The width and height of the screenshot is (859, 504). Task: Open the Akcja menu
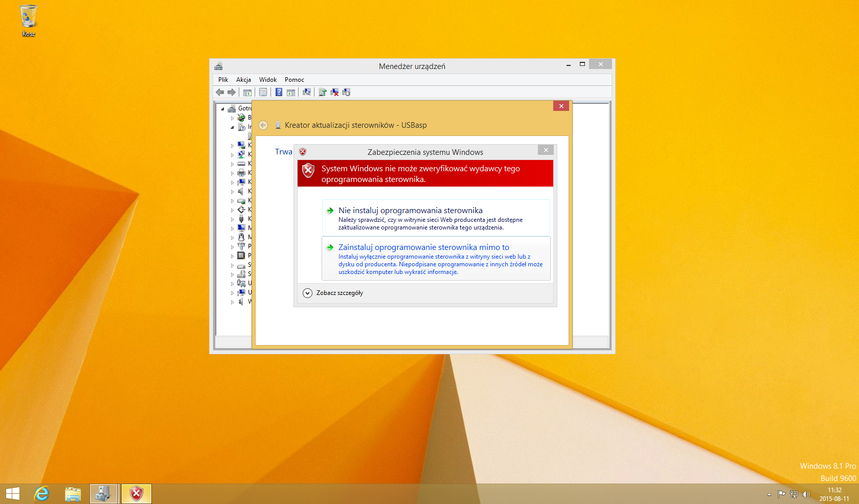tap(243, 80)
